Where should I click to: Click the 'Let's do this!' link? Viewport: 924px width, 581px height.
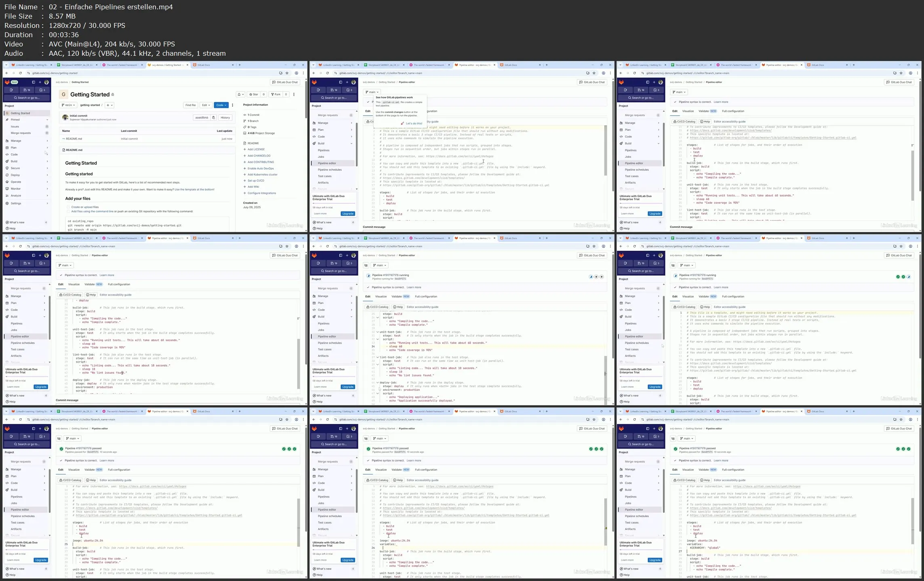(x=414, y=124)
